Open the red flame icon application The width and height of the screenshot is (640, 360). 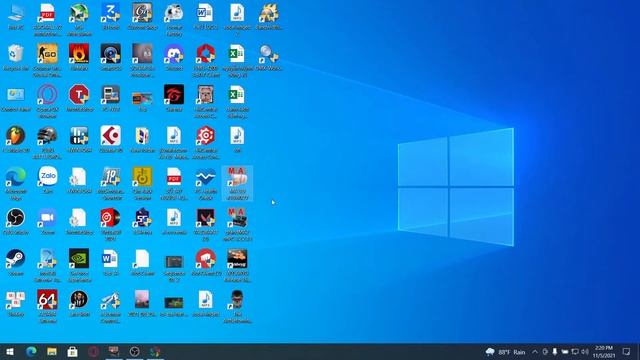coord(79,58)
